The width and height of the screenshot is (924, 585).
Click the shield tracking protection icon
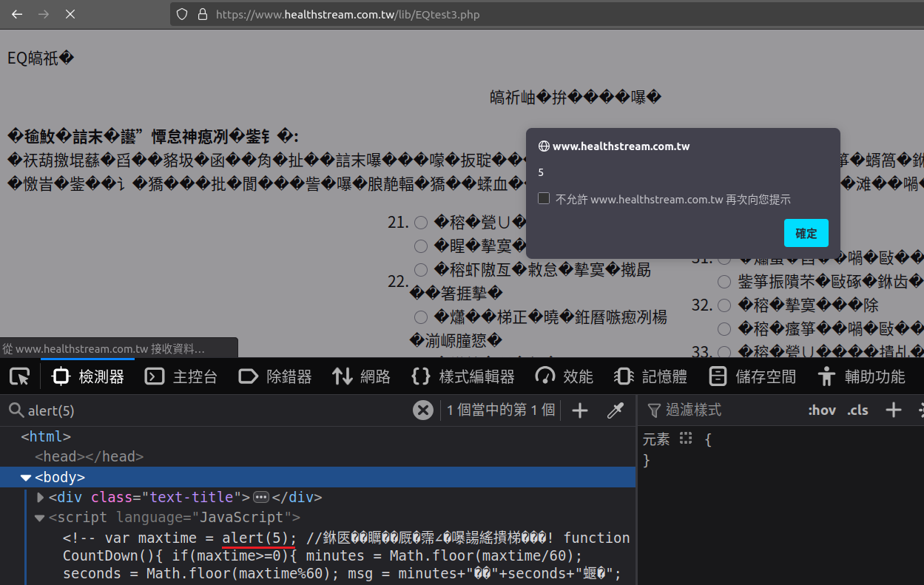pos(183,14)
